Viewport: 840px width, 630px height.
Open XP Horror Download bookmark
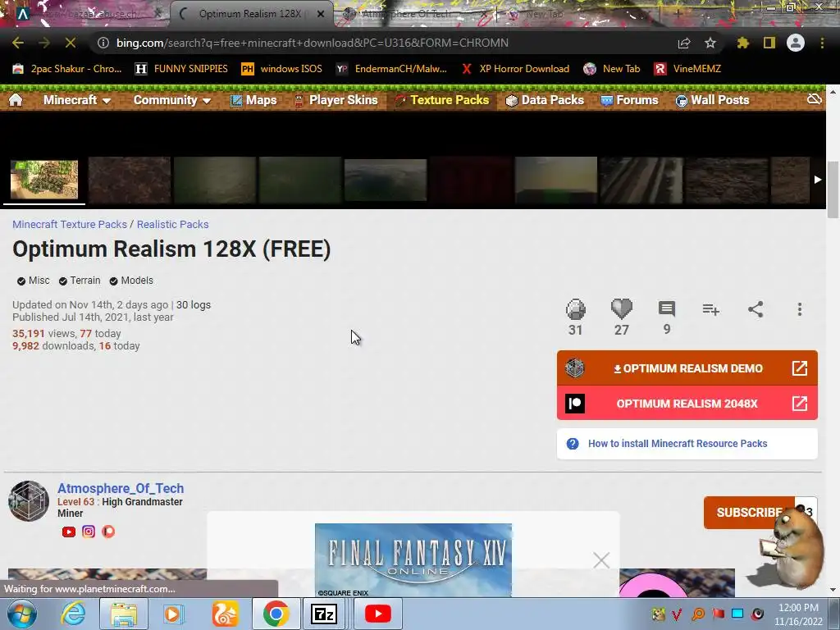click(515, 69)
